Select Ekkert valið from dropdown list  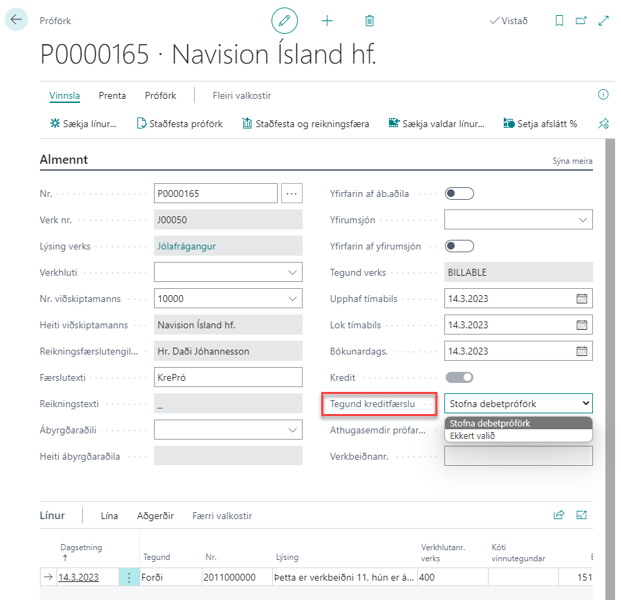click(472, 436)
